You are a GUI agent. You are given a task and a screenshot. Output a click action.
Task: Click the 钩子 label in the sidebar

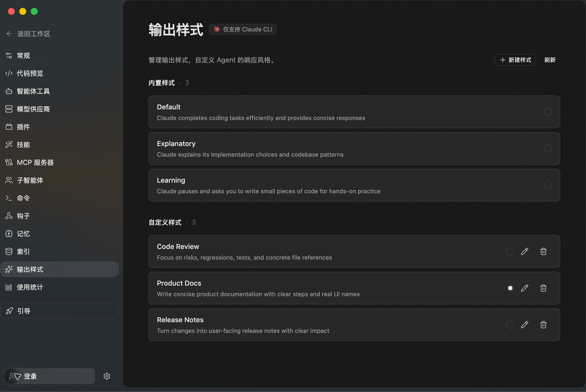coord(23,216)
